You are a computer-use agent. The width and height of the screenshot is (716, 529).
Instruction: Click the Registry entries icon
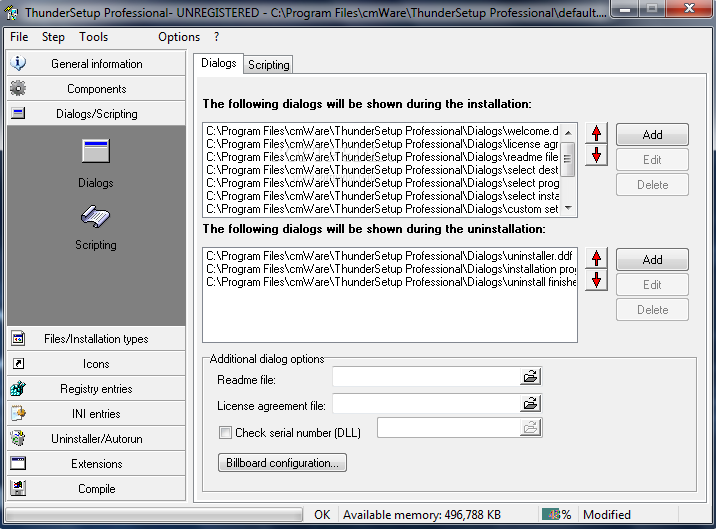(18, 388)
